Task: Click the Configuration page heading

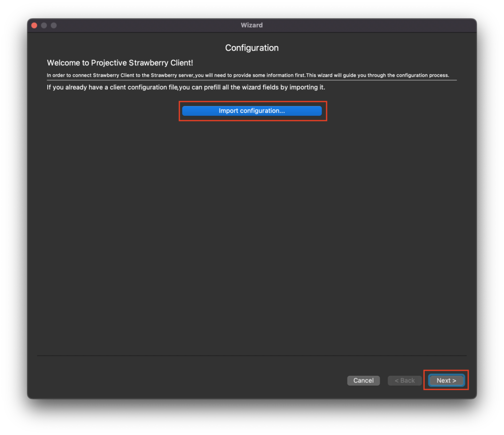Action: (252, 48)
